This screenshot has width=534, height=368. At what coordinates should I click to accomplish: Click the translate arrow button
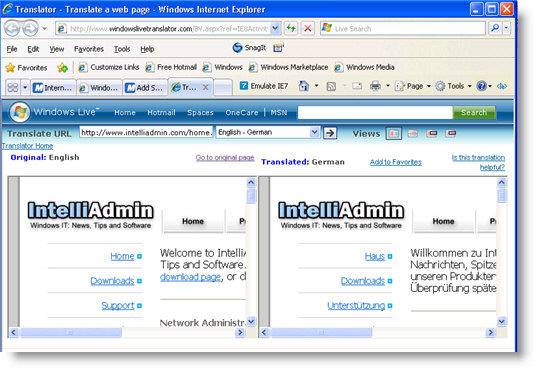pos(330,133)
